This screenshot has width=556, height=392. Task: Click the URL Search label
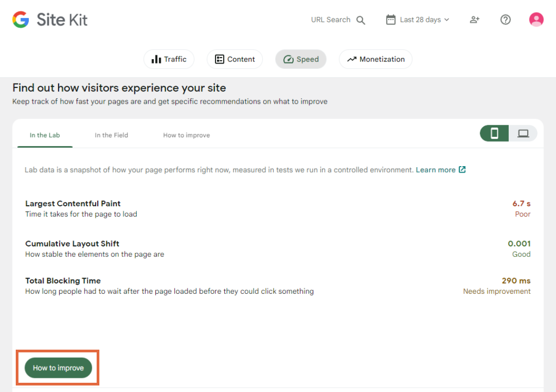(x=331, y=20)
